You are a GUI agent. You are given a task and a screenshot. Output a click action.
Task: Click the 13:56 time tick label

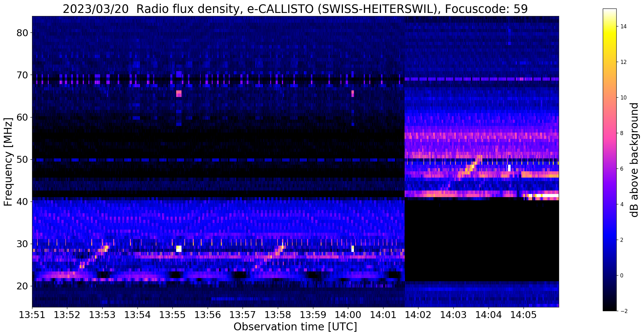(208, 315)
